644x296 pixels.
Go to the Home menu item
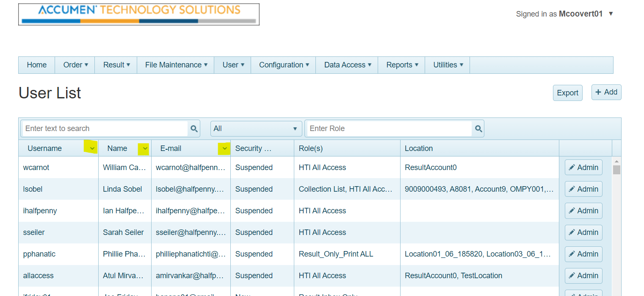pyautogui.click(x=37, y=65)
